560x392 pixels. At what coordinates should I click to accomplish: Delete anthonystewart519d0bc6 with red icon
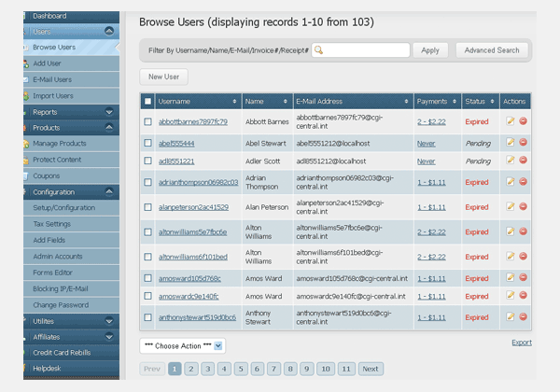click(x=524, y=316)
